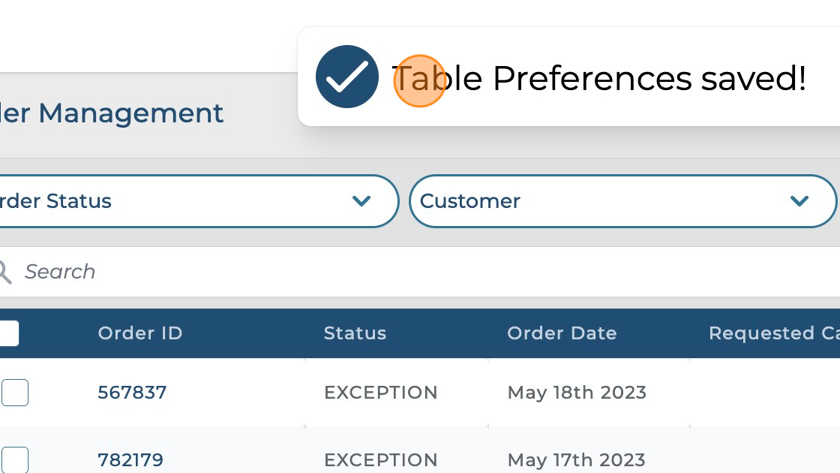
Task: Expand the Order Status filter dropdown
Action: 361,201
